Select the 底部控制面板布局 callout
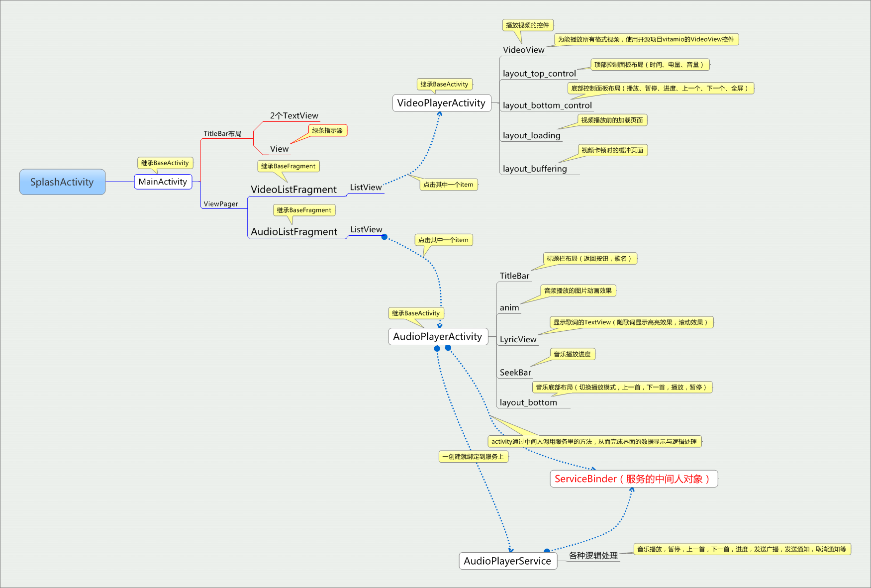 [x=661, y=89]
